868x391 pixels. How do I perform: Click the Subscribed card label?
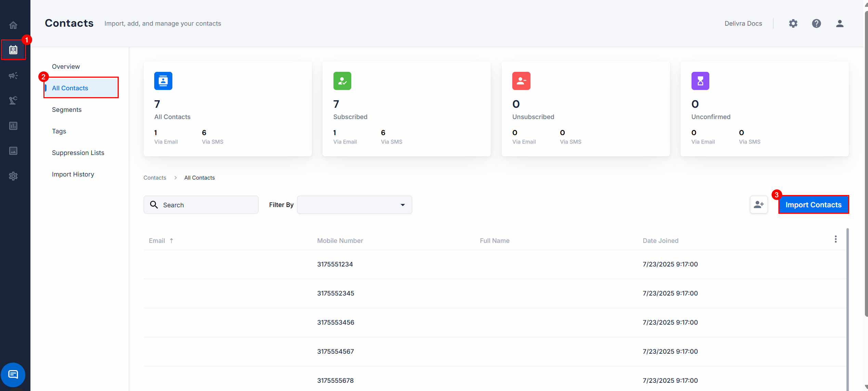pyautogui.click(x=350, y=117)
